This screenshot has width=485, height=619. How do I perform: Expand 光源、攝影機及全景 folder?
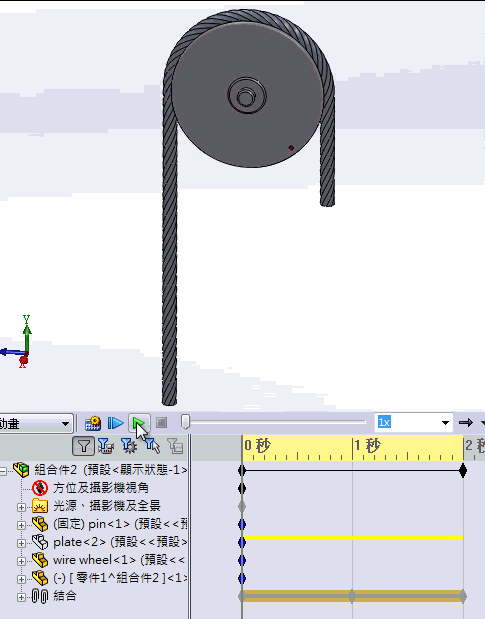point(21,507)
